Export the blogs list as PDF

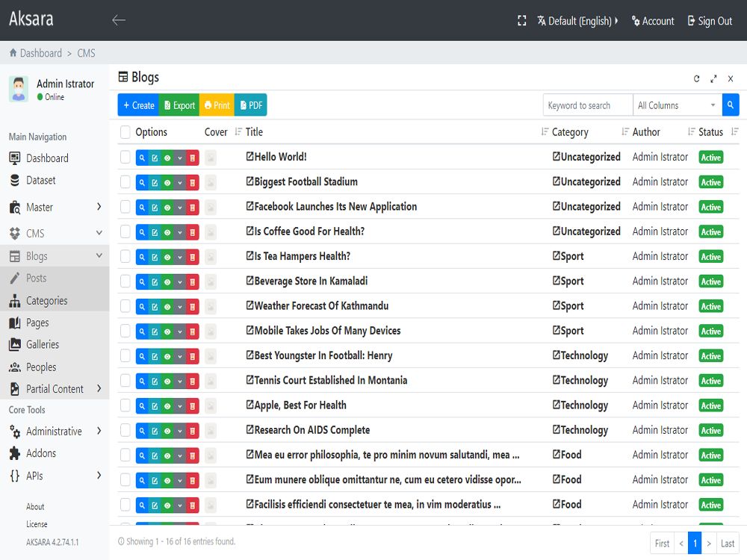pos(250,105)
